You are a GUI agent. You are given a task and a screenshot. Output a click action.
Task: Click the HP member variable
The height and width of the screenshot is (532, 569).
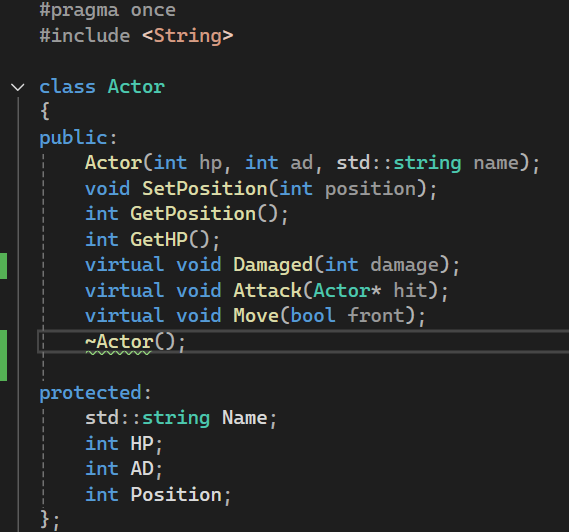click(142, 443)
